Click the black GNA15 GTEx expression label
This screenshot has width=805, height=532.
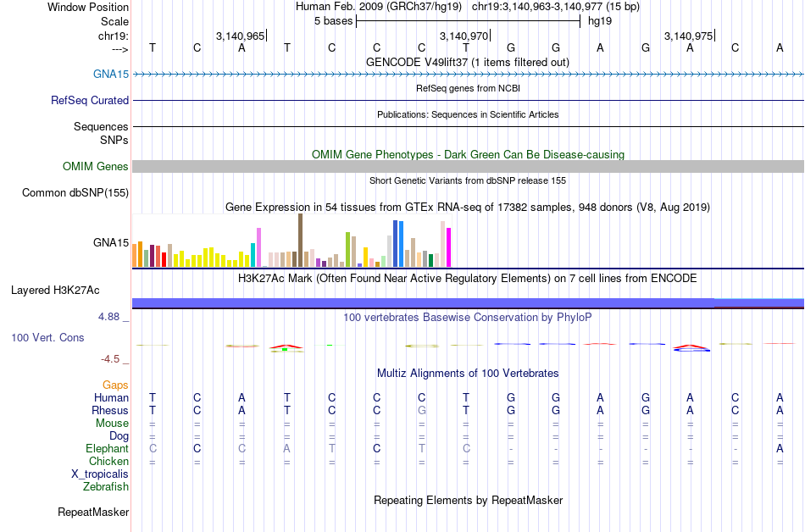point(111,242)
